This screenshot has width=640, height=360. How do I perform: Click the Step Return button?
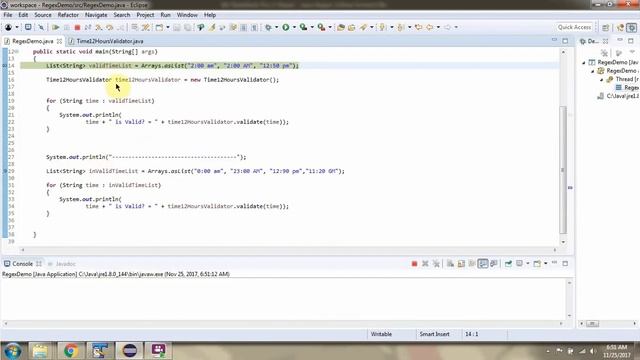[120, 27]
